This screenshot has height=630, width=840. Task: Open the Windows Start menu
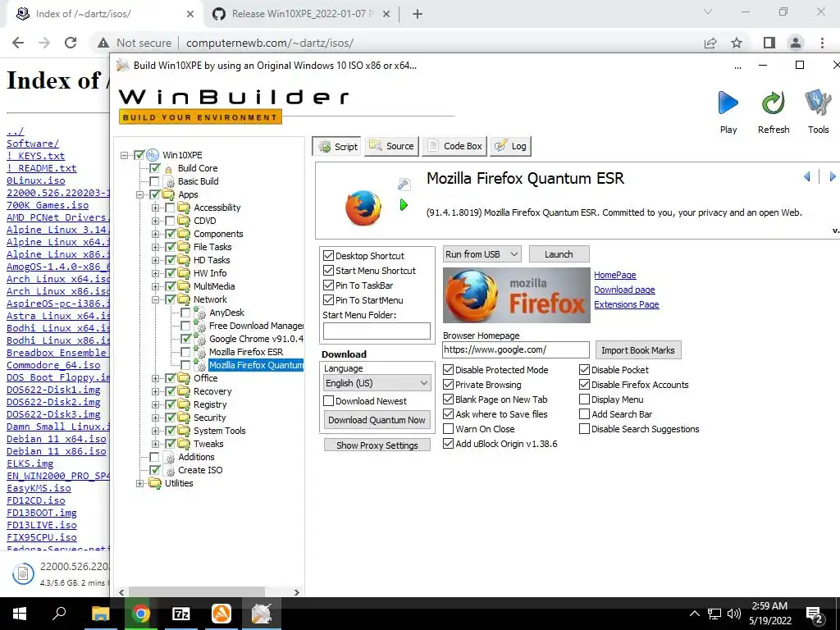point(20,614)
